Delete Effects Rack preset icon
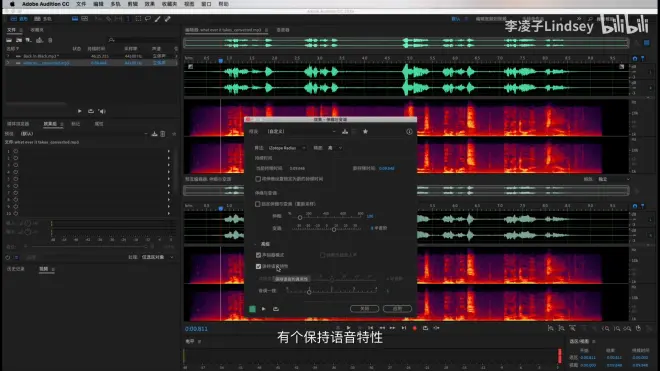The height and width of the screenshot is (371, 660). (163, 134)
